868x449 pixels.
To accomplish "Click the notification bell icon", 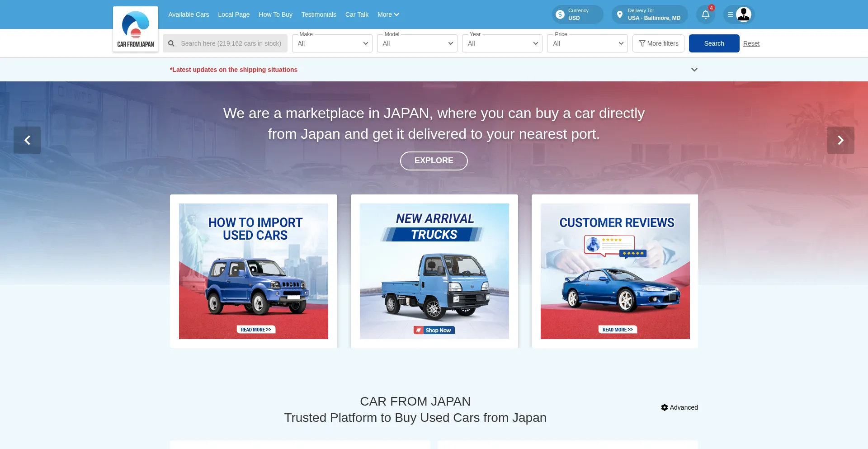I will point(706,14).
